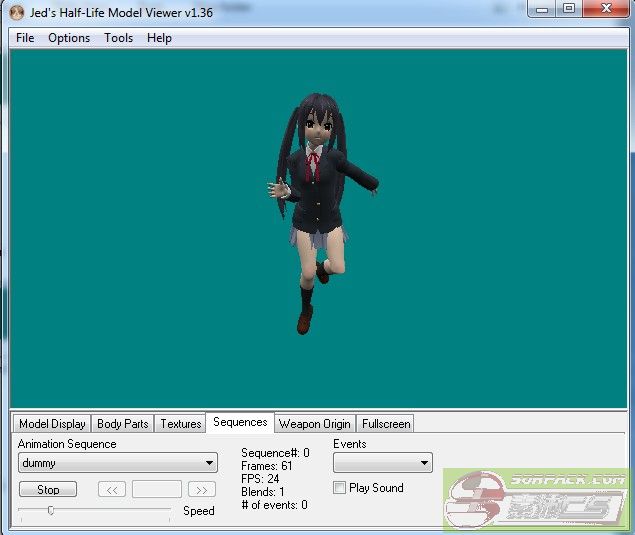
Task: Select the Sequences tab
Action: click(240, 423)
